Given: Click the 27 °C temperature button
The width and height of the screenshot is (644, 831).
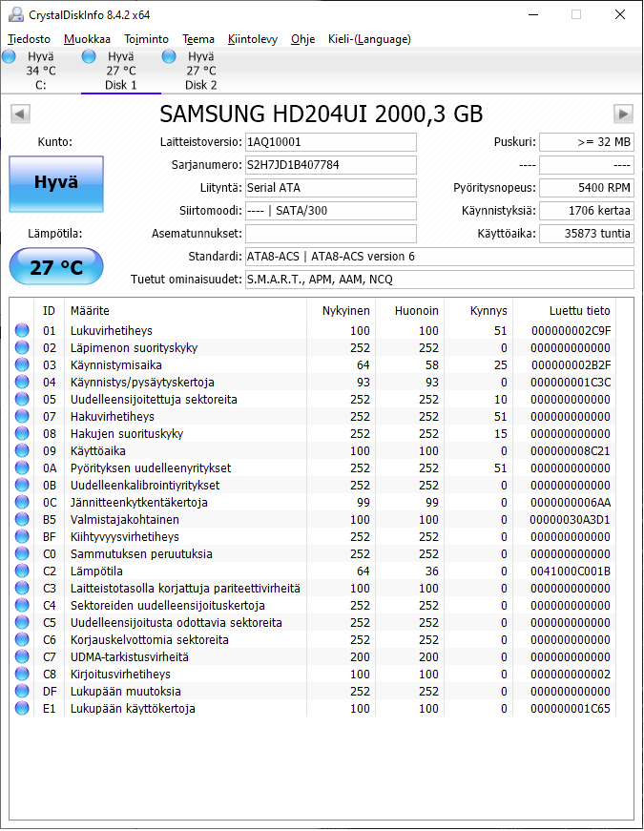Looking at the screenshot, I should 56,267.
